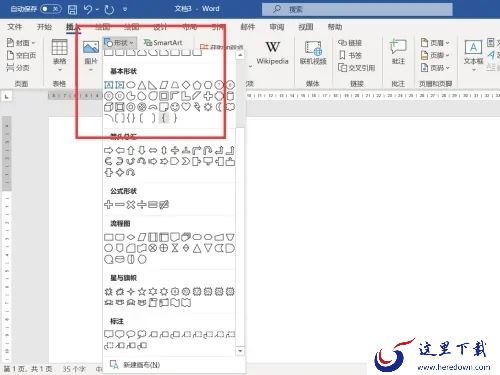Select the plus sign equation shape
The height and width of the screenshot is (375, 500).
pyautogui.click(x=109, y=204)
